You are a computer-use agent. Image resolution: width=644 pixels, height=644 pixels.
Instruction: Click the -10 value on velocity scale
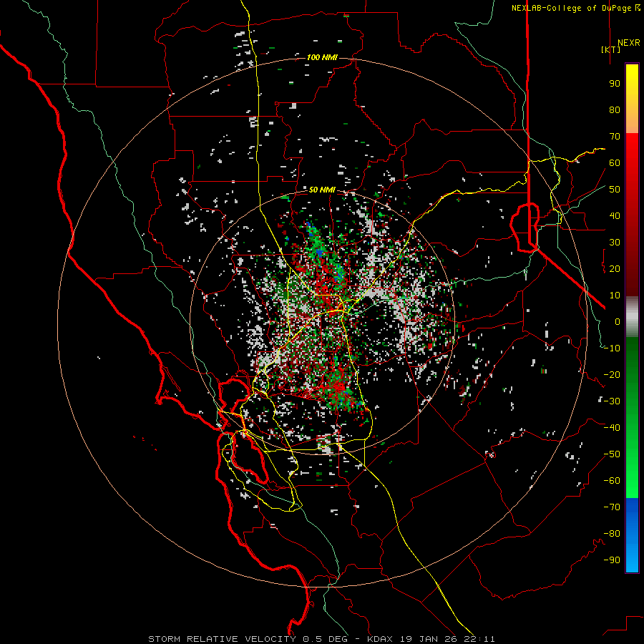[612, 348]
